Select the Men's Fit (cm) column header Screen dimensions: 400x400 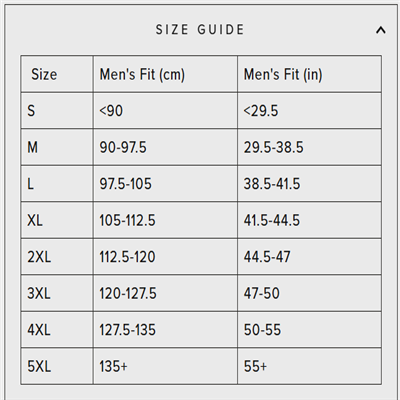pyautogui.click(x=142, y=74)
